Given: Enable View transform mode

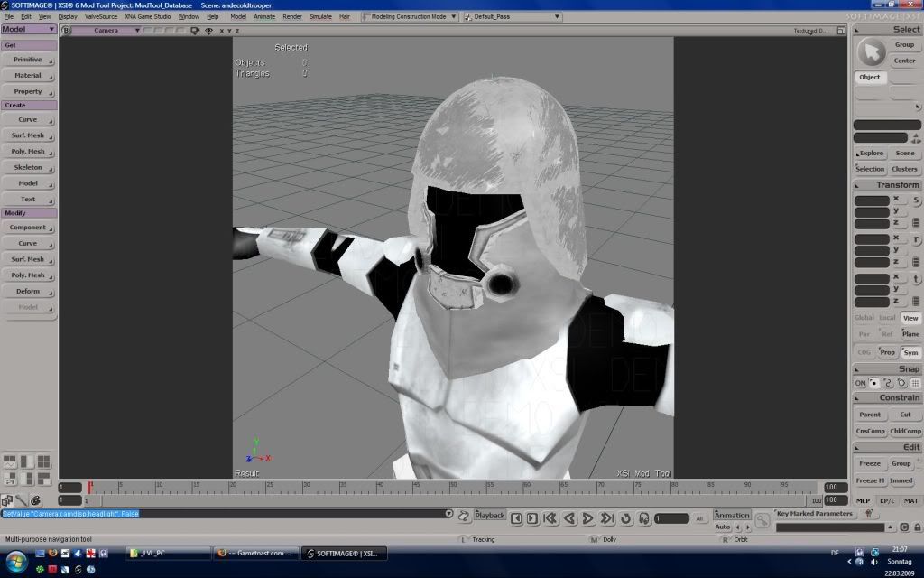Looking at the screenshot, I should pos(910,318).
